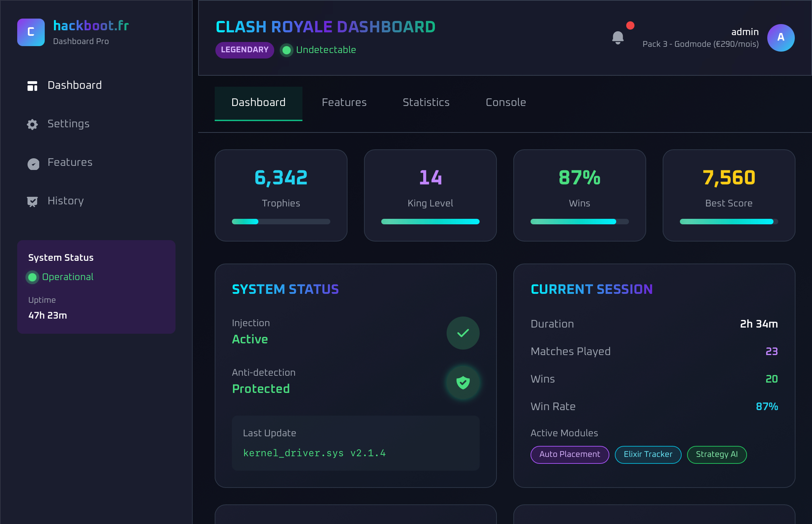
Task: Click the 6,342 Trophies value
Action: click(x=281, y=178)
